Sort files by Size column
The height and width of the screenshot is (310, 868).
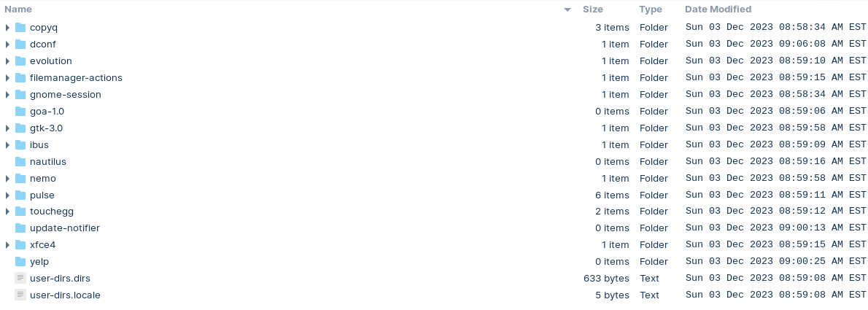[592, 9]
